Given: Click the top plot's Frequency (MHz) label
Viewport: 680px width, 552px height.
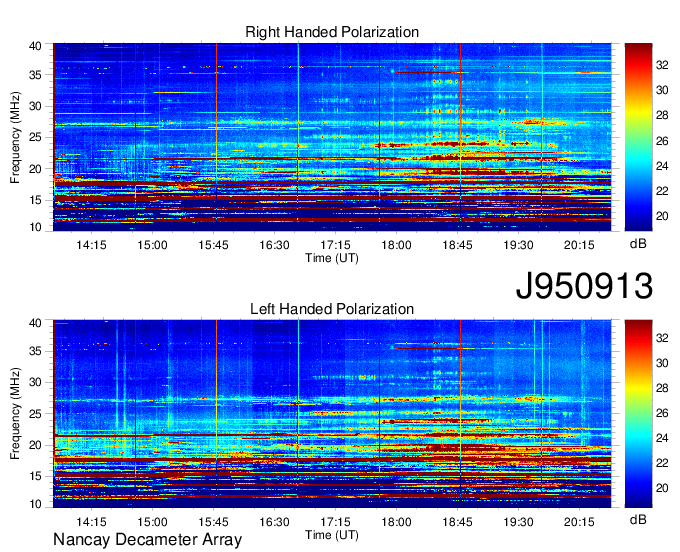Looking at the screenshot, I should click(x=15, y=137).
